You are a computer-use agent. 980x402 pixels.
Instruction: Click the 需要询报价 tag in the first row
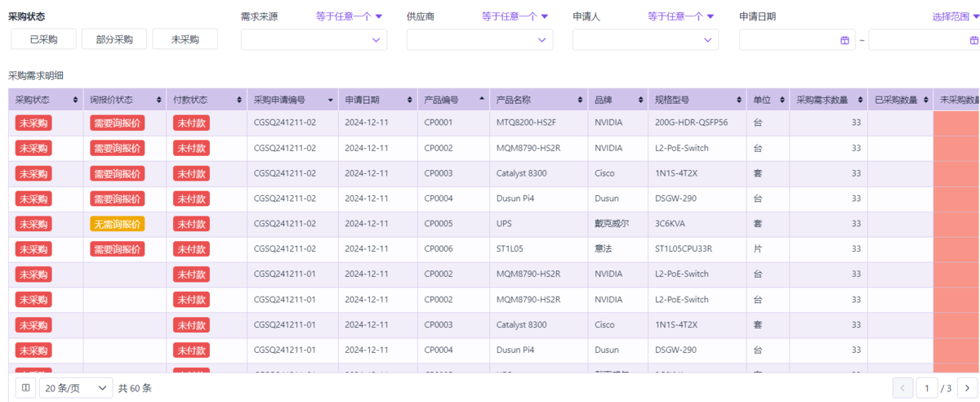[x=118, y=123]
